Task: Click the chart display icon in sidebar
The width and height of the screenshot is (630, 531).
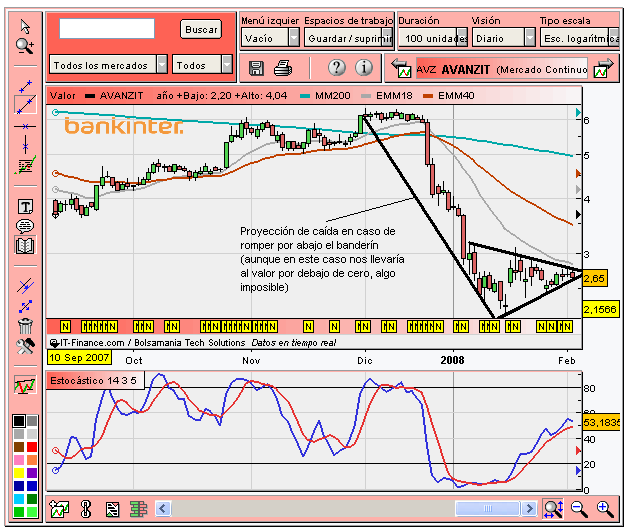Action: [x=25, y=385]
